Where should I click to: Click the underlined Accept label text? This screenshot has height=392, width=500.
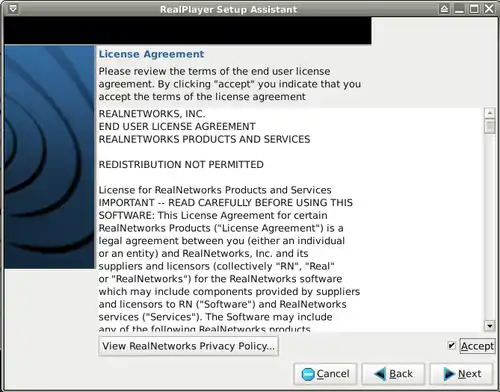[x=477, y=346]
